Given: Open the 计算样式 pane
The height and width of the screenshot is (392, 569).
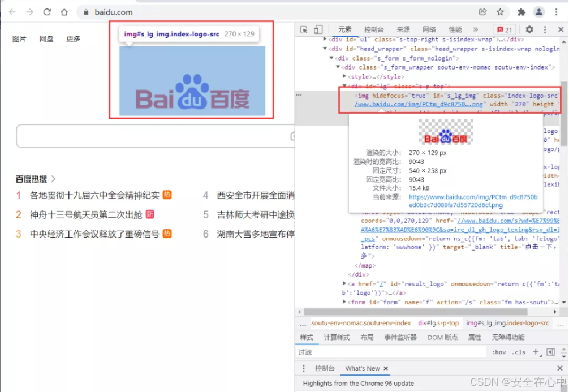Looking at the screenshot, I should click(x=337, y=338).
